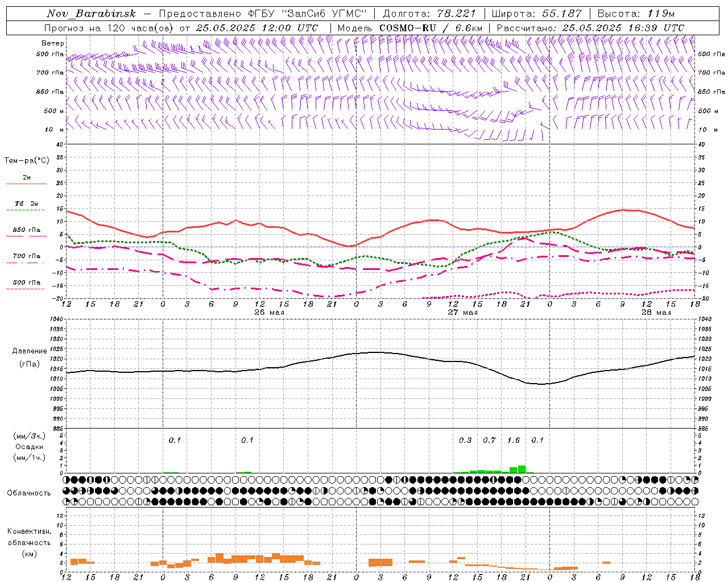Click the '700 гПа' temperature legend entry
Viewport: 728px width, 582px height.
(27, 256)
